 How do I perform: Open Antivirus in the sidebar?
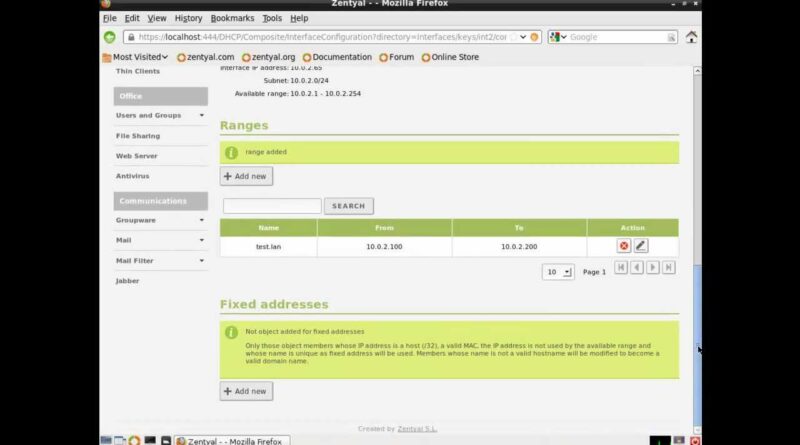[x=132, y=176]
